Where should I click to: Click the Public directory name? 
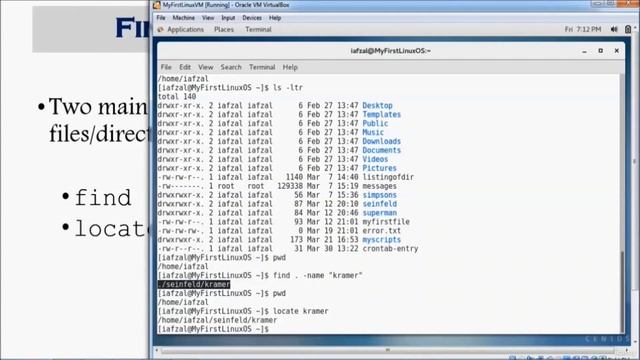coord(375,123)
